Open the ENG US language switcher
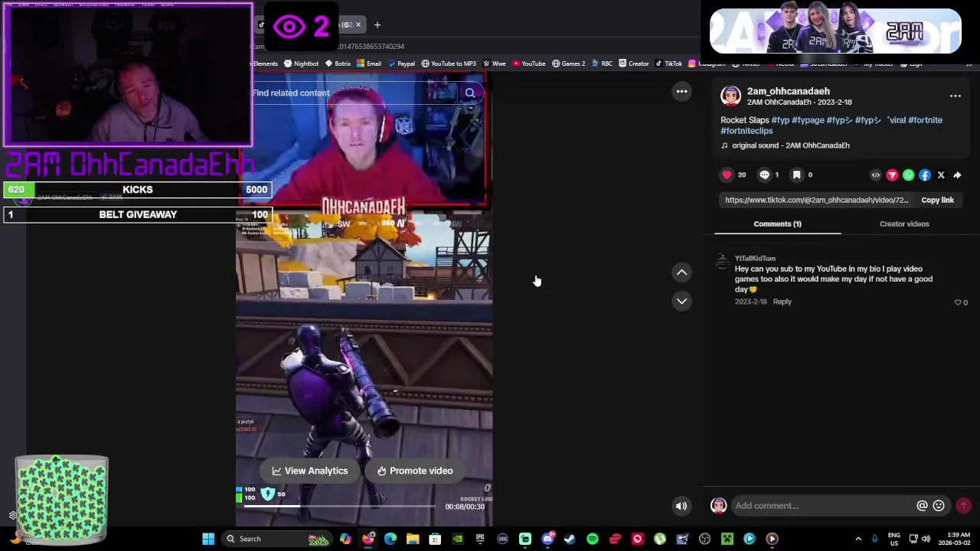 pos(894,539)
